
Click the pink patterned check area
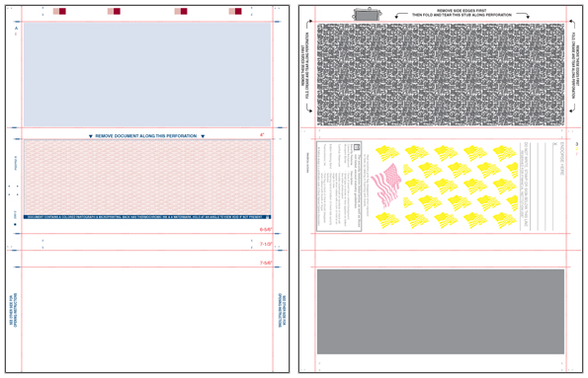147,178
